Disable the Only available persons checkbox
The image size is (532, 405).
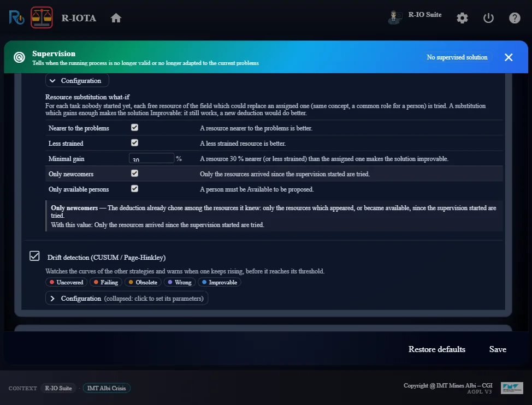[x=135, y=188]
